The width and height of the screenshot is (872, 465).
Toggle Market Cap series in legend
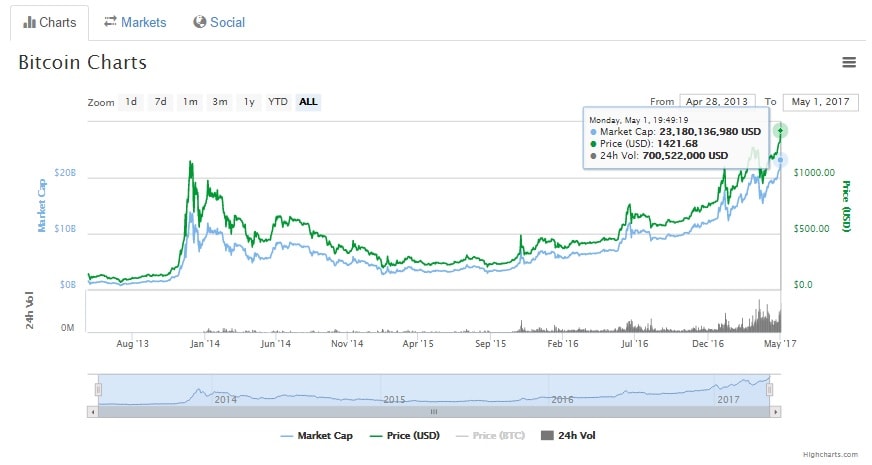[x=317, y=435]
